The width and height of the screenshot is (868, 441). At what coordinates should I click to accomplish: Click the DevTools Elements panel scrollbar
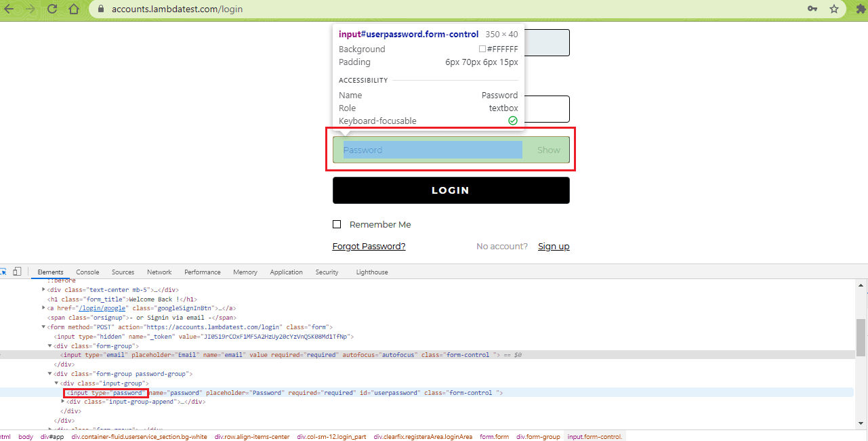click(x=861, y=337)
